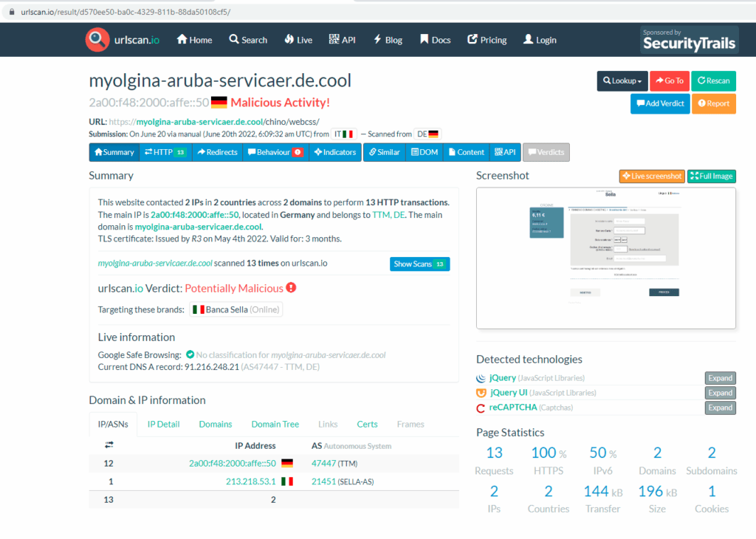Screen dimensions: 756x539
Task: Click the SecurityTrails sponsor banner
Action: click(x=689, y=40)
